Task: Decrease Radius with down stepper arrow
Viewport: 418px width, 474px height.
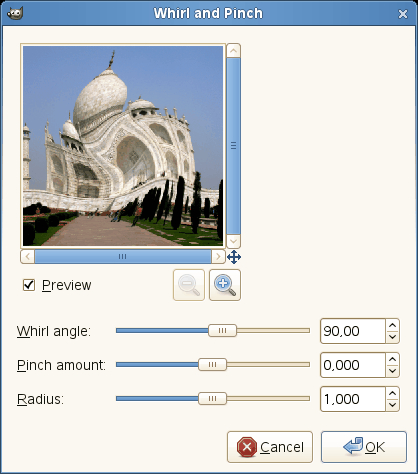Action: click(x=393, y=405)
